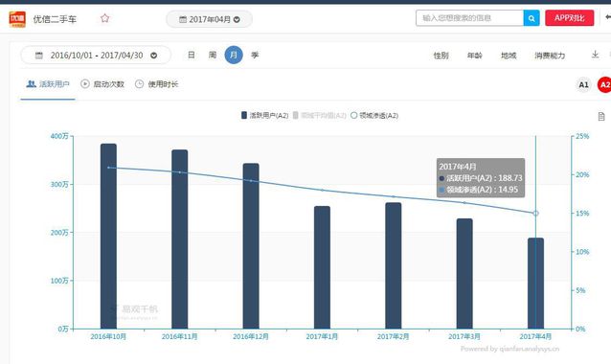611x364 pixels.
Task: Select the A2 red circle badge
Action: 604,84
